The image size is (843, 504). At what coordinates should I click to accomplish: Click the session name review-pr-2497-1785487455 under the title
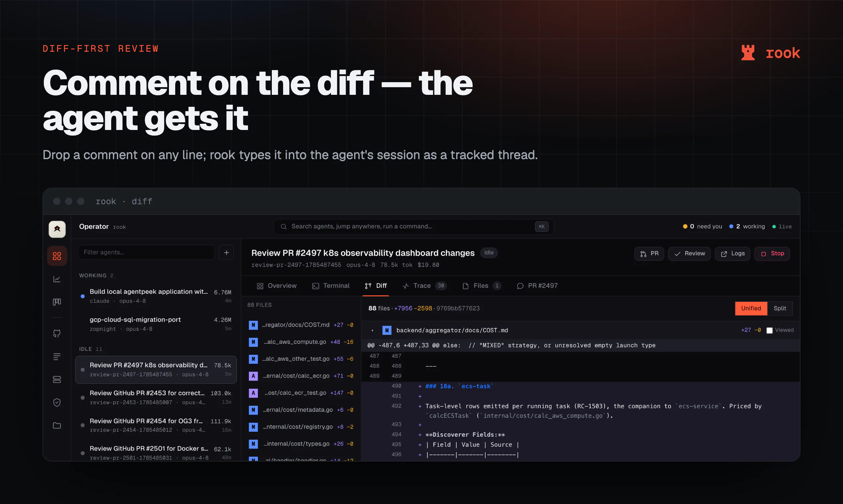point(296,265)
